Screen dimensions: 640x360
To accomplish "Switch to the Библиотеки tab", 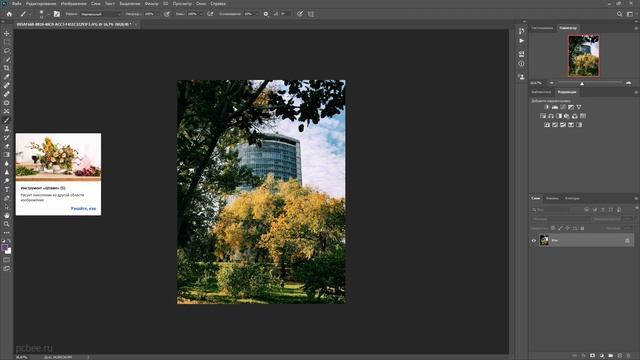I will pos(541,92).
